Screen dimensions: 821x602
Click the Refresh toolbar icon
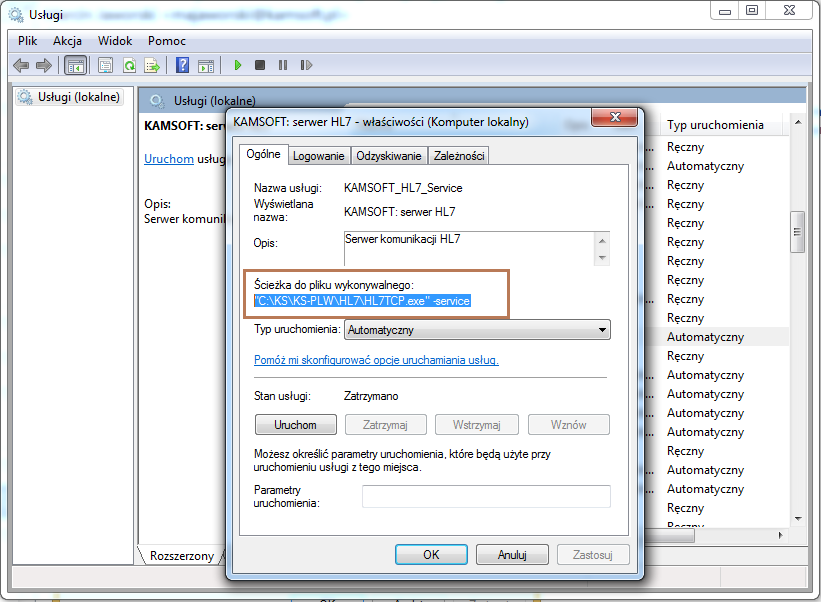coord(129,65)
